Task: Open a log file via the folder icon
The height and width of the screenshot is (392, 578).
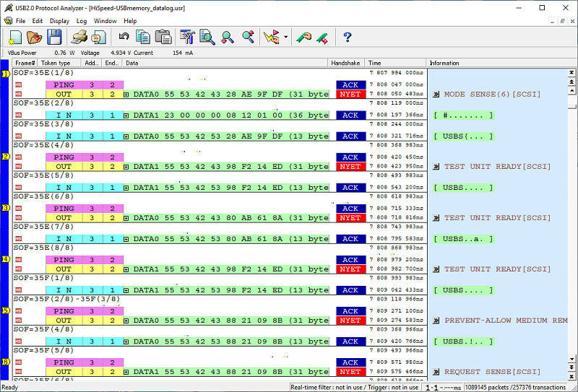Action: pyautogui.click(x=35, y=38)
